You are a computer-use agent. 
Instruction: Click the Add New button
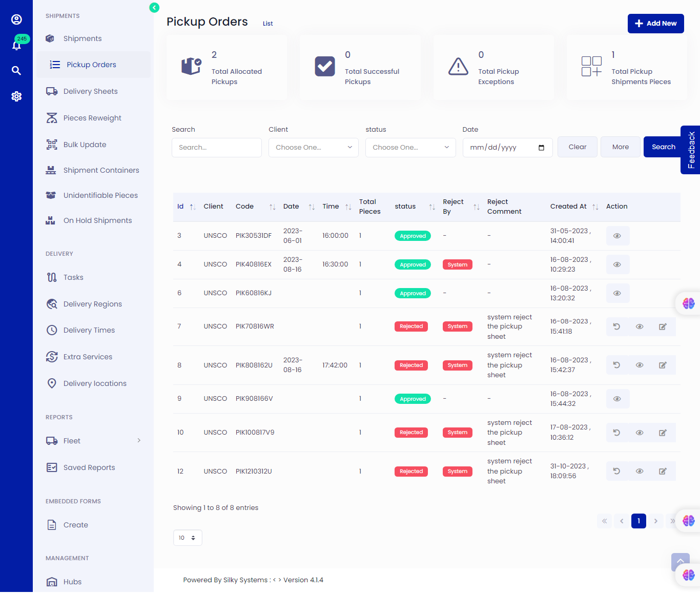click(x=655, y=24)
